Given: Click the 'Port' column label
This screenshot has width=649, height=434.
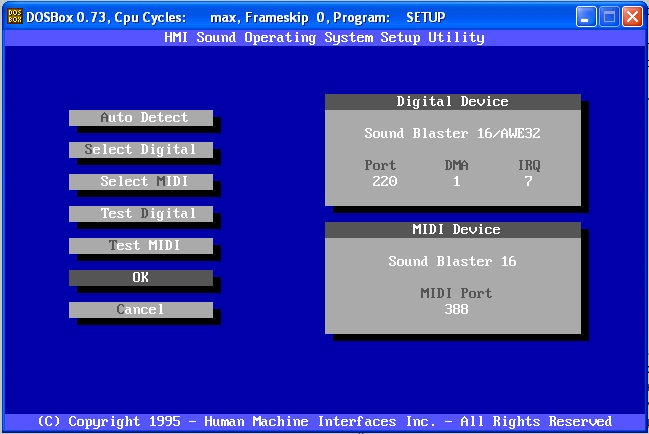Looking at the screenshot, I should pos(380,165).
